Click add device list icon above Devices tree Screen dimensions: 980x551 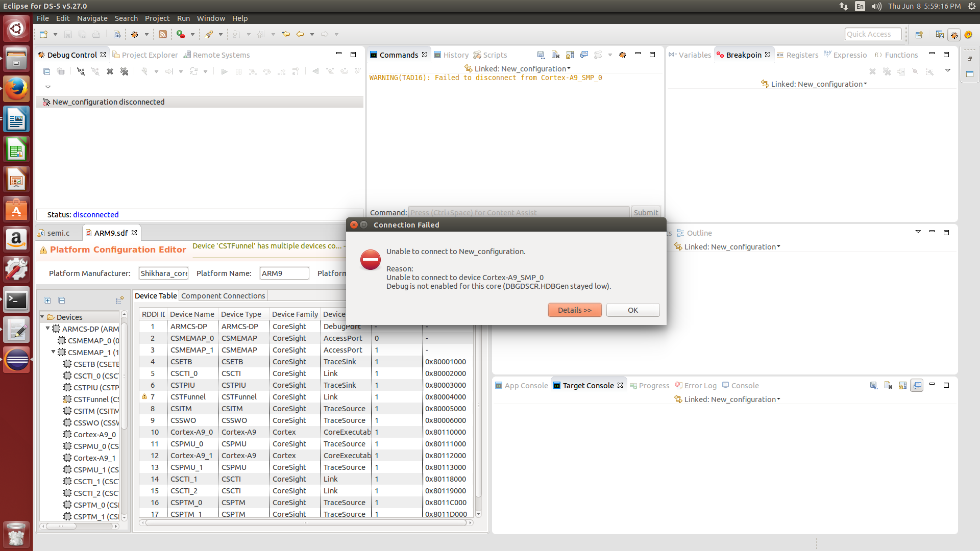click(120, 300)
